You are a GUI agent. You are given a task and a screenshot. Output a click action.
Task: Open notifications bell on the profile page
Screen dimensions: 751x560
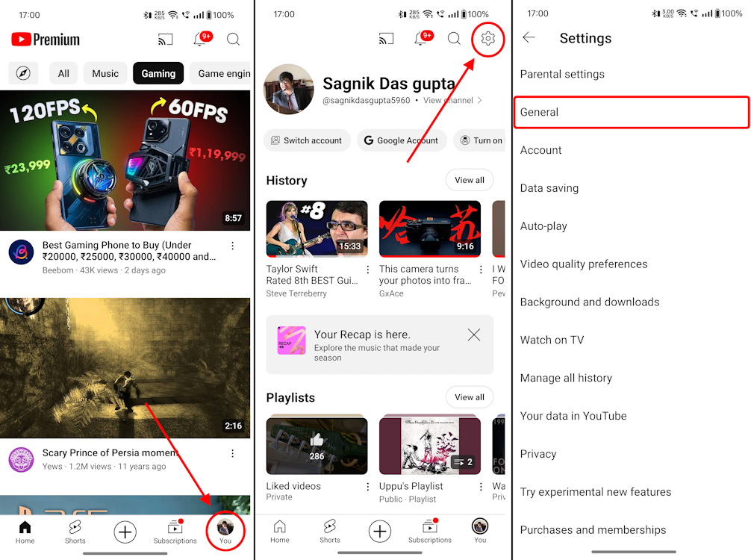[420, 39]
